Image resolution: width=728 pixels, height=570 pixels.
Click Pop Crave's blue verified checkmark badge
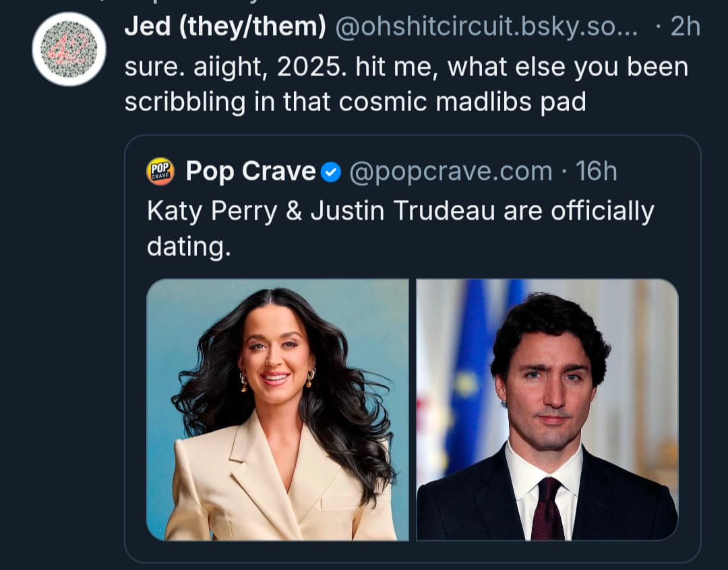330,172
